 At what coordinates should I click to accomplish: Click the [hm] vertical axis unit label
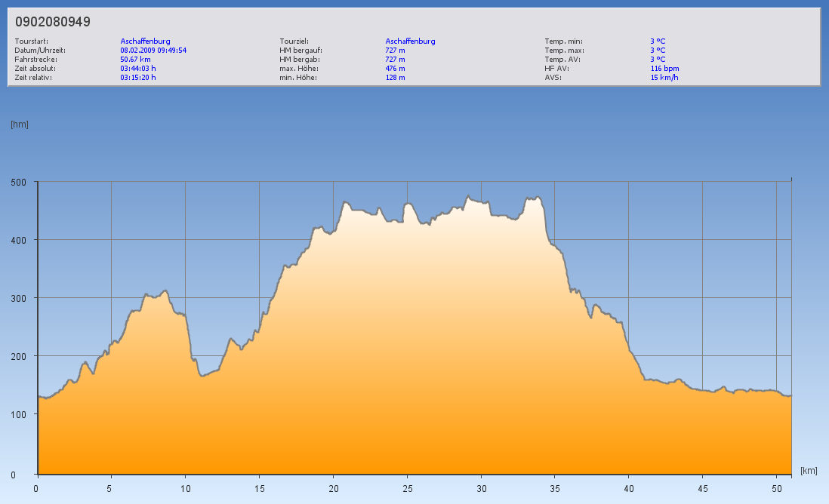[x=20, y=124]
